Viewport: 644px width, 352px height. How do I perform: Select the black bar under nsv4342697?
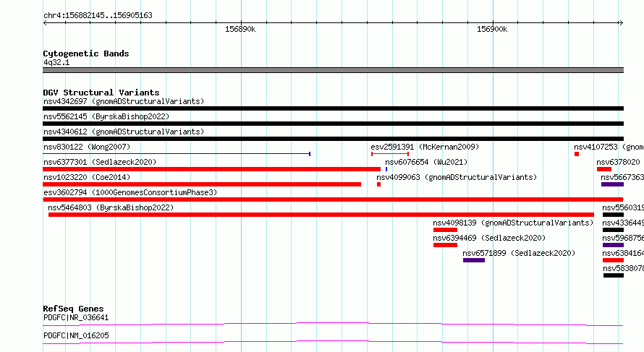click(333, 108)
